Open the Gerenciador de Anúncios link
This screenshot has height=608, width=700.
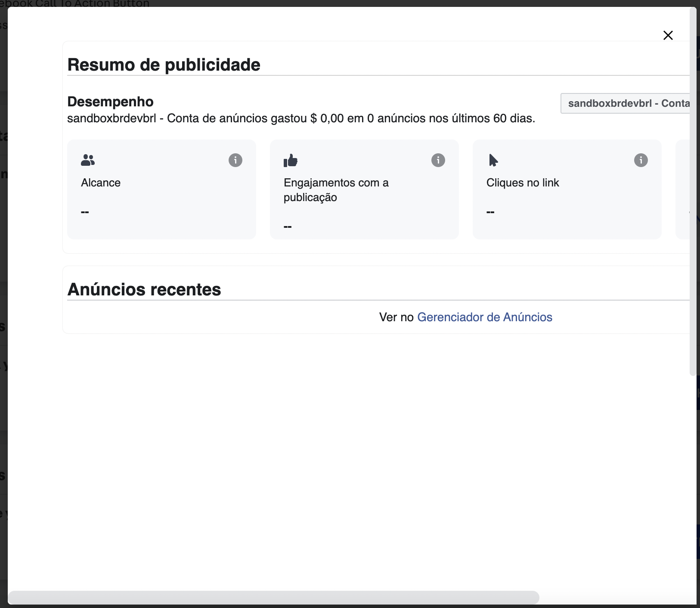click(x=485, y=317)
